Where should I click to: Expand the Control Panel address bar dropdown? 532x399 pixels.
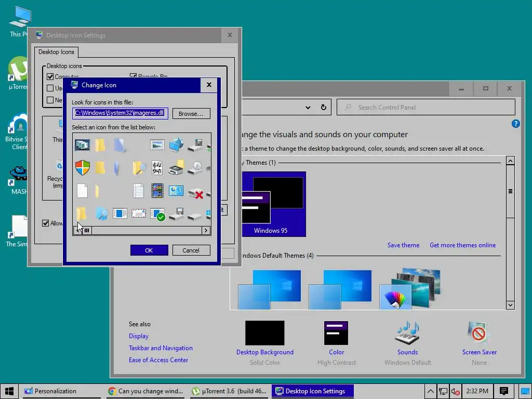[x=308, y=108]
